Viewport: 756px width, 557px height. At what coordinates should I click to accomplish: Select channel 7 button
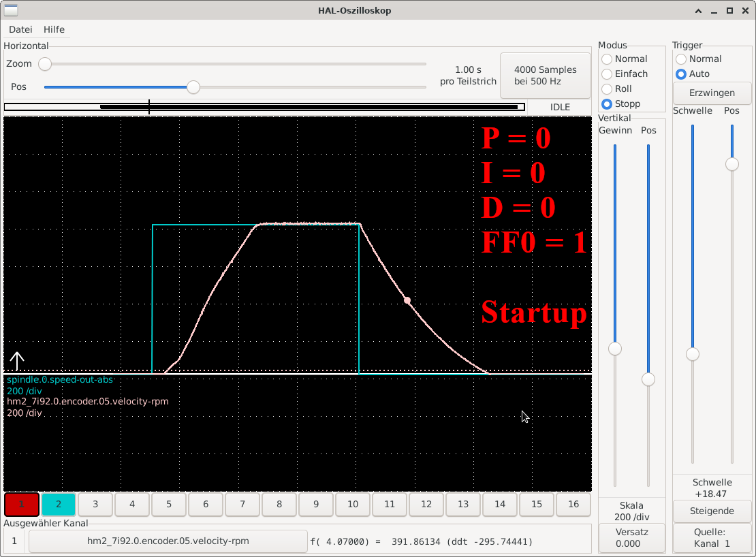click(242, 504)
